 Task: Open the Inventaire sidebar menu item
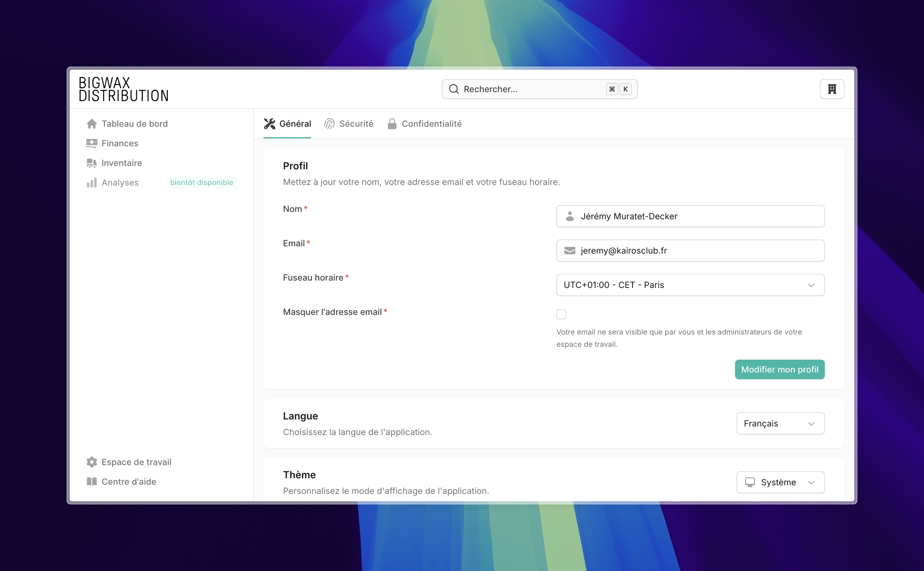tap(122, 163)
